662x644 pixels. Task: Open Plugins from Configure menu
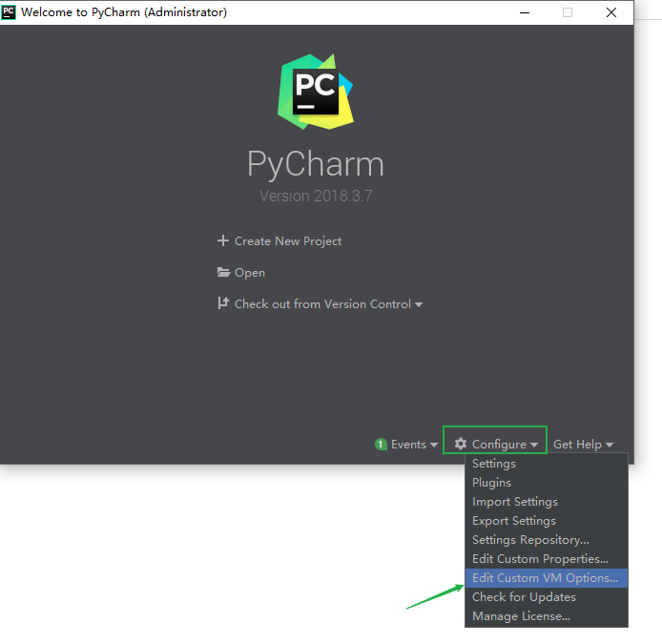click(547, 483)
